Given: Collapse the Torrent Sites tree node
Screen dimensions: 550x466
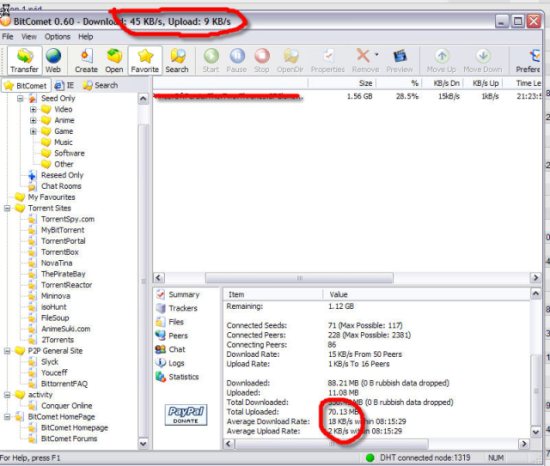Looking at the screenshot, I should coord(7,208).
